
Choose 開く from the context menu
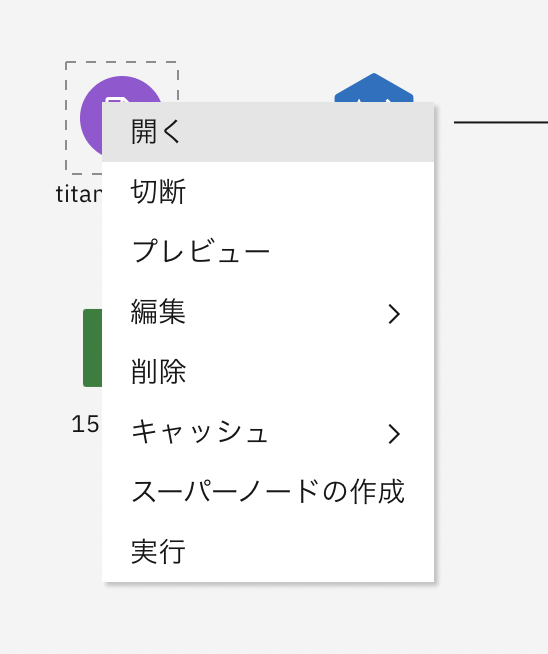tap(156, 131)
